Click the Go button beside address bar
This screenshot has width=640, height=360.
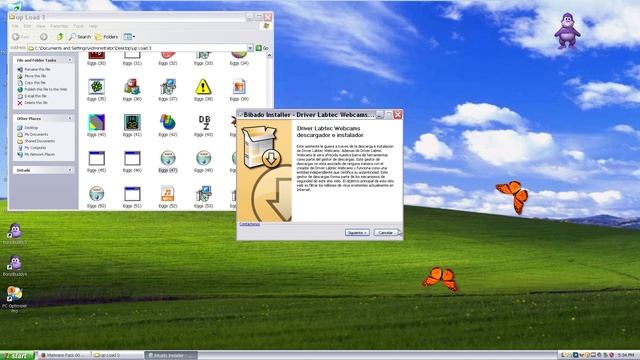[262, 48]
